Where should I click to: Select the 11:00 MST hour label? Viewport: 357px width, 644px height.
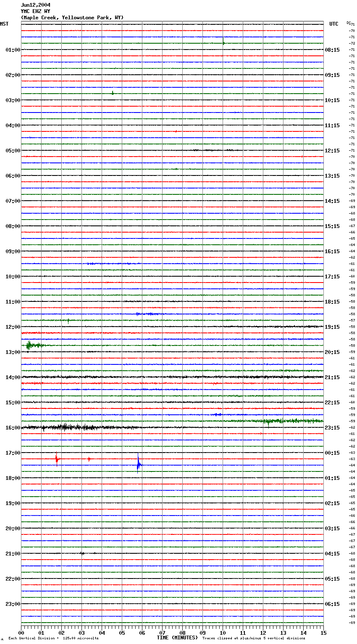[x=13, y=302]
